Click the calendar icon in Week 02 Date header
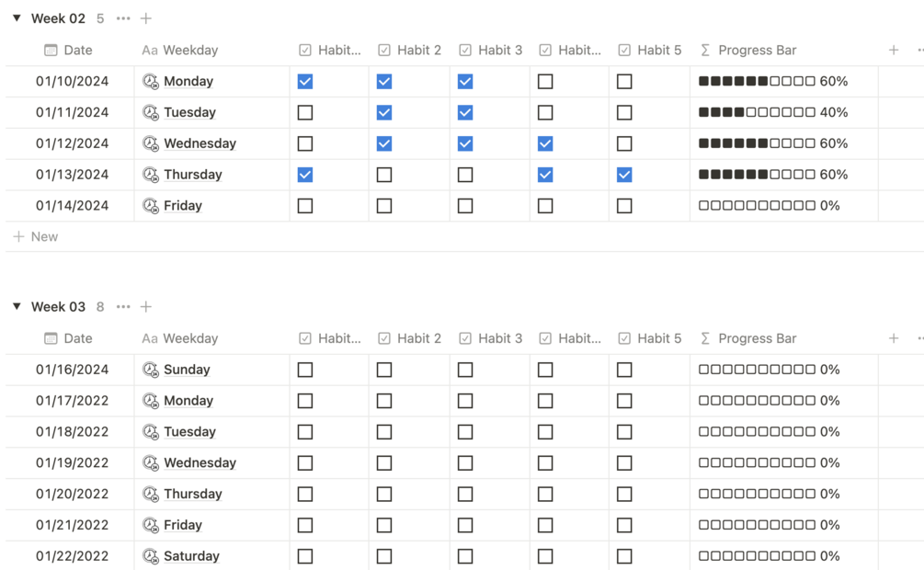 point(51,50)
